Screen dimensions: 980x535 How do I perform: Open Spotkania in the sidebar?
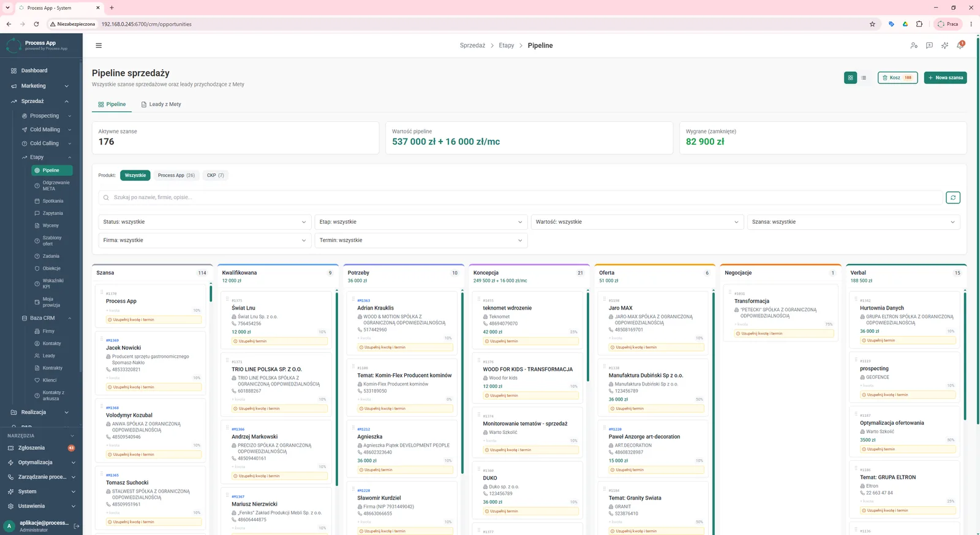(51, 201)
